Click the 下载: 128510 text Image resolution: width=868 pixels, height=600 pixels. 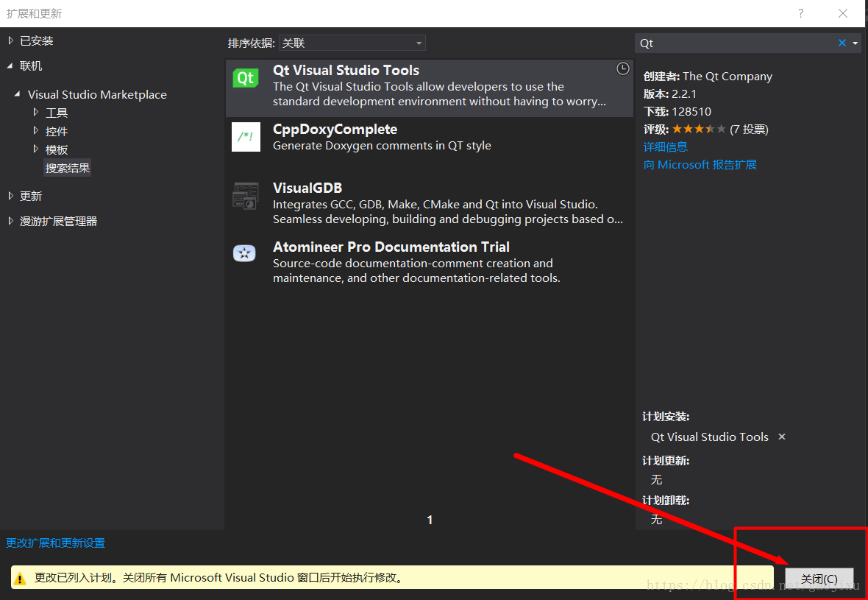pyautogui.click(x=677, y=111)
